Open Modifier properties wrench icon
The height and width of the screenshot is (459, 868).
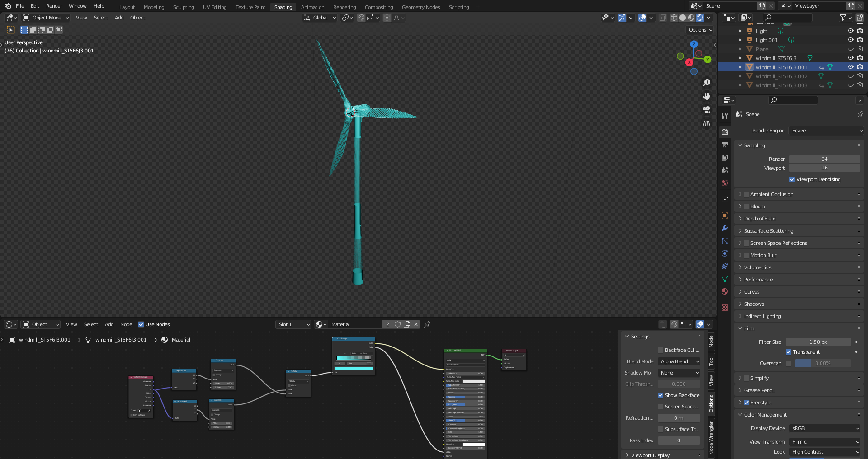[x=725, y=228]
